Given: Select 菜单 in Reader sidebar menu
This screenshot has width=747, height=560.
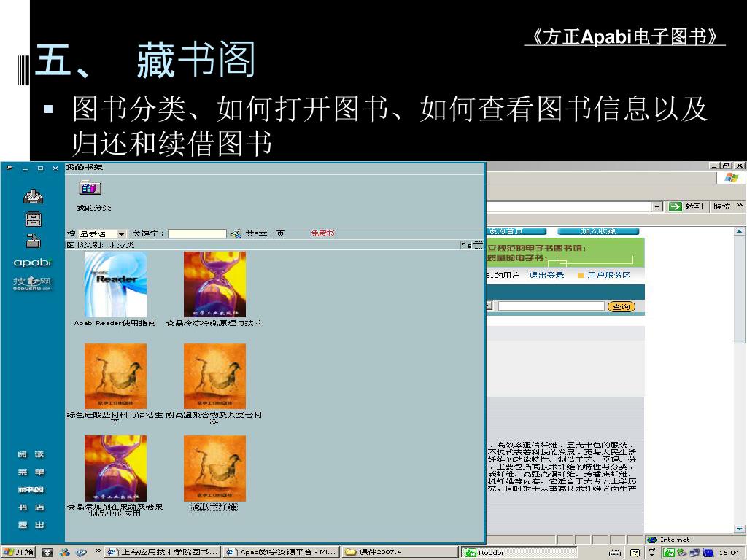Looking at the screenshot, I should point(31,472).
